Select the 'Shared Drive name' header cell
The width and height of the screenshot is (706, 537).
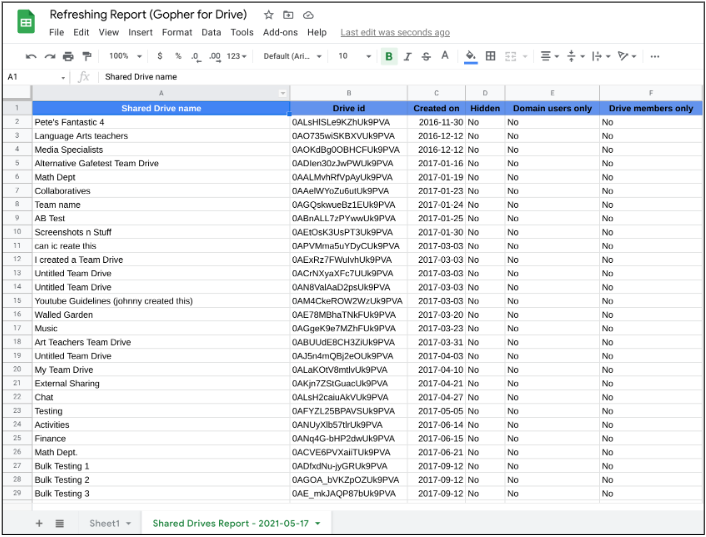click(161, 108)
